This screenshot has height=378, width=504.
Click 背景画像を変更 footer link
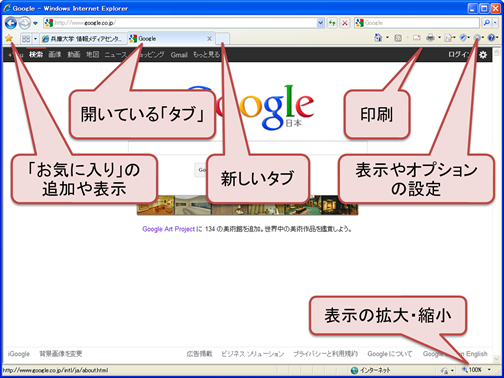[x=61, y=354]
